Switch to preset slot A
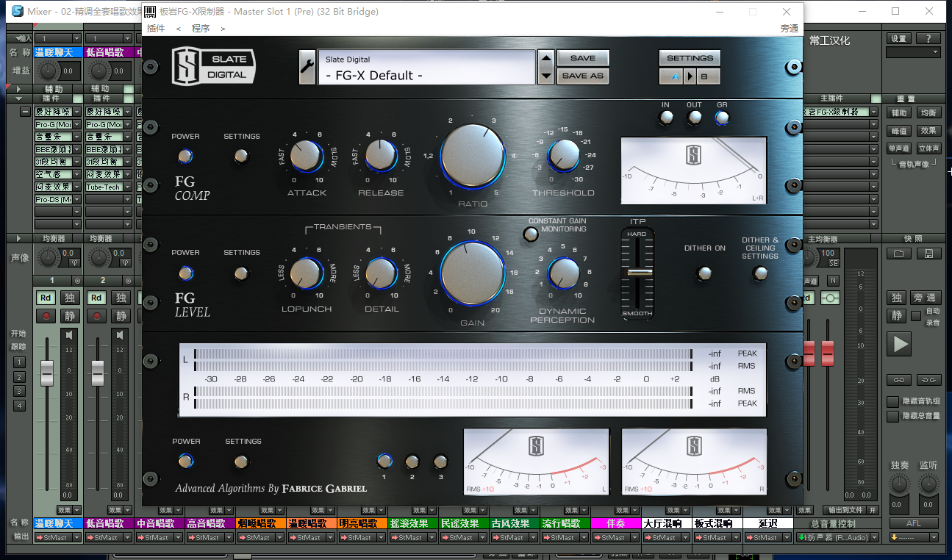Image resolution: width=952 pixels, height=560 pixels. (671, 76)
